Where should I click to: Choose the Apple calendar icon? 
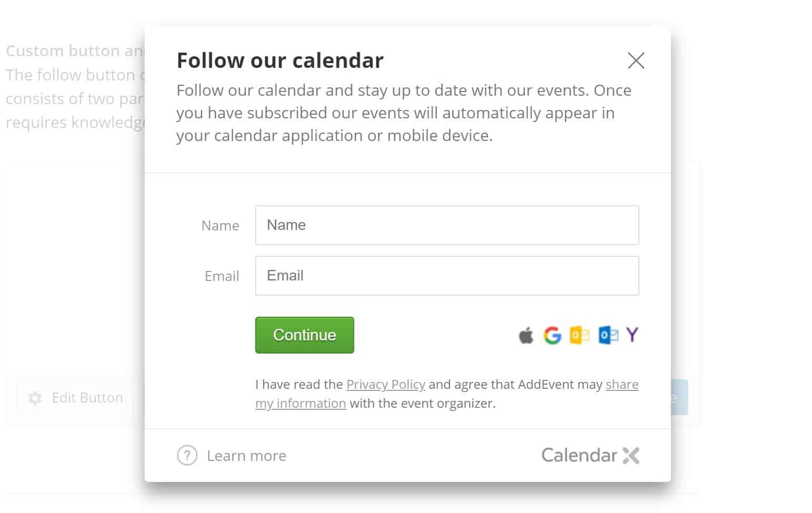(526, 335)
